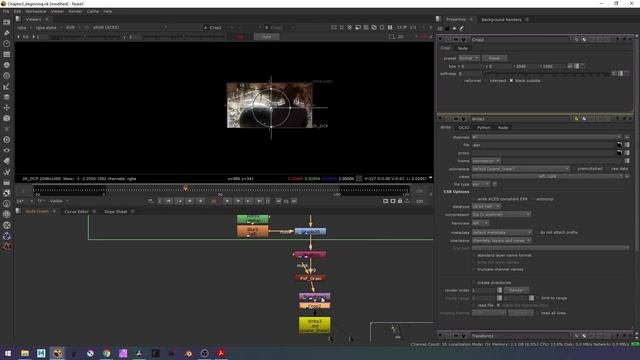Switch to Background Renders tab
The width and height of the screenshot is (640, 360).
coord(501,19)
